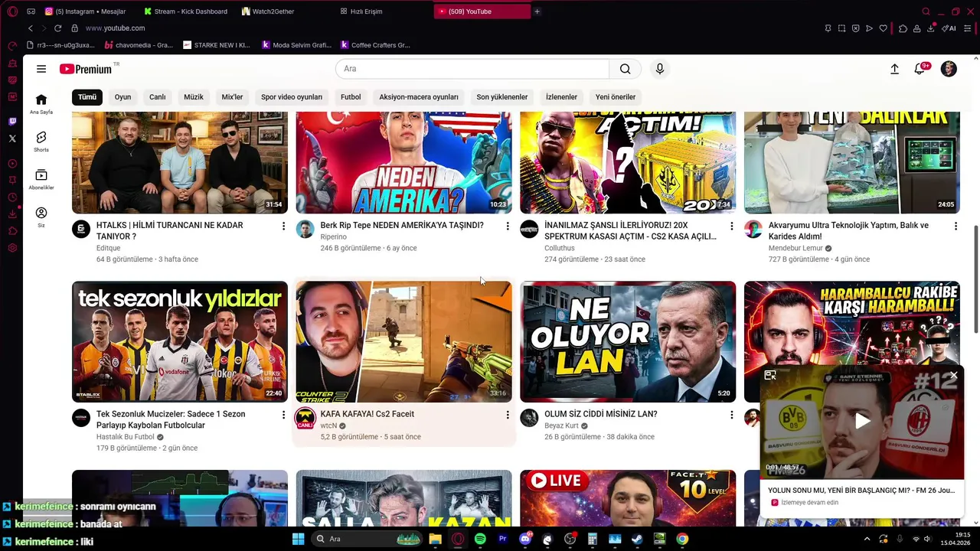Viewport: 980px width, 551px height.
Task: Click İzlemeye devam edin link
Action: click(809, 502)
